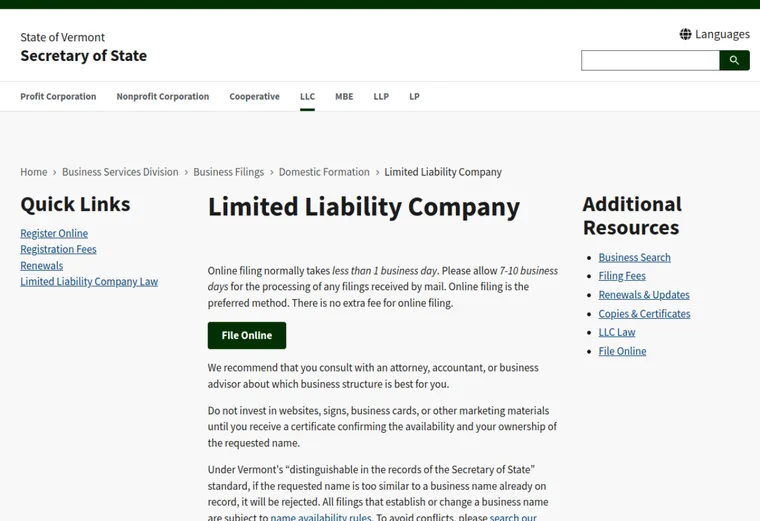Open Domestic Formation breadcrumb

click(x=324, y=172)
